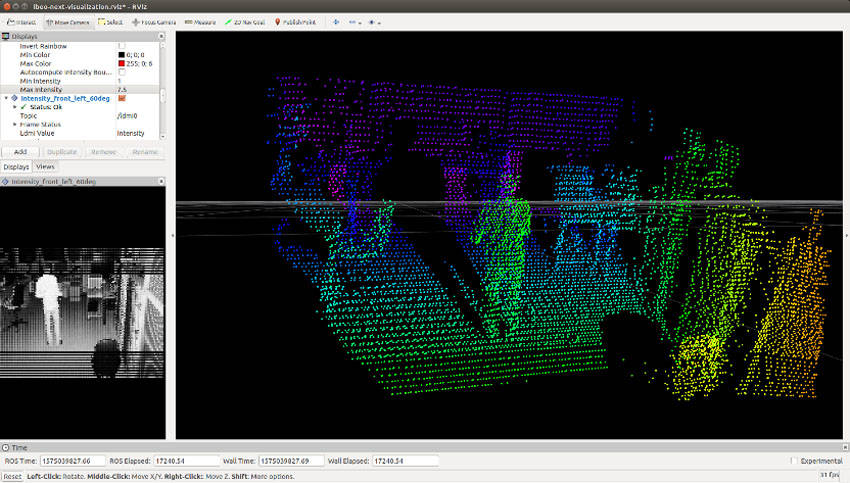This screenshot has width=850, height=483.
Task: Click the 3D point cloud view
Action: click(510, 235)
